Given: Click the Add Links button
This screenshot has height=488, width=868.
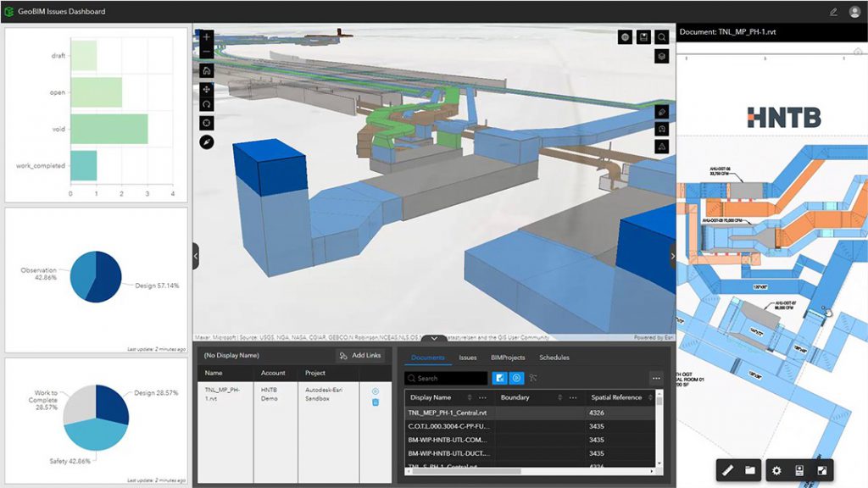Looking at the screenshot, I should click(x=360, y=355).
